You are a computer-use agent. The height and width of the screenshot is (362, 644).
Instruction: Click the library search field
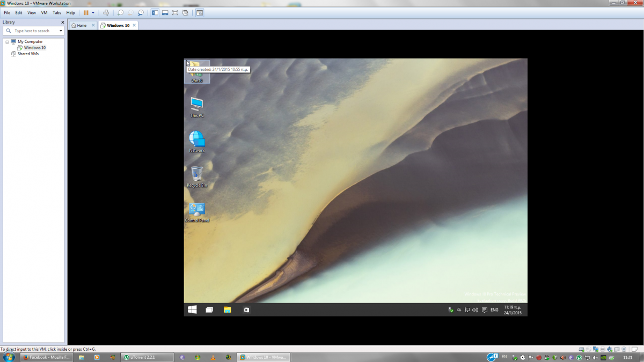[x=32, y=31]
